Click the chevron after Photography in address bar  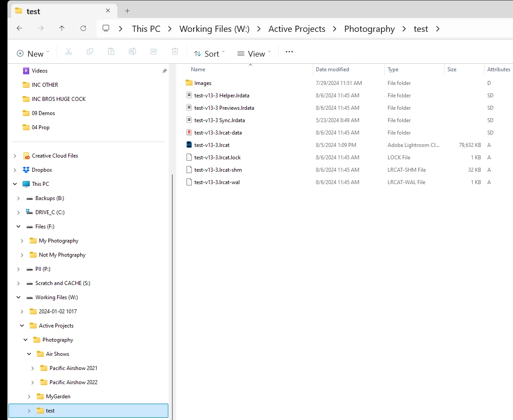pyautogui.click(x=404, y=29)
